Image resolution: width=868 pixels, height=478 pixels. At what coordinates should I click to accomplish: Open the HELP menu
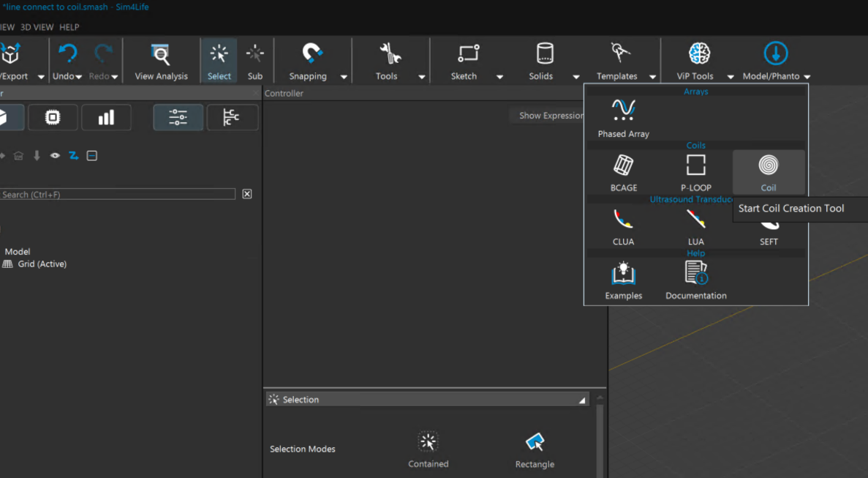pyautogui.click(x=69, y=27)
